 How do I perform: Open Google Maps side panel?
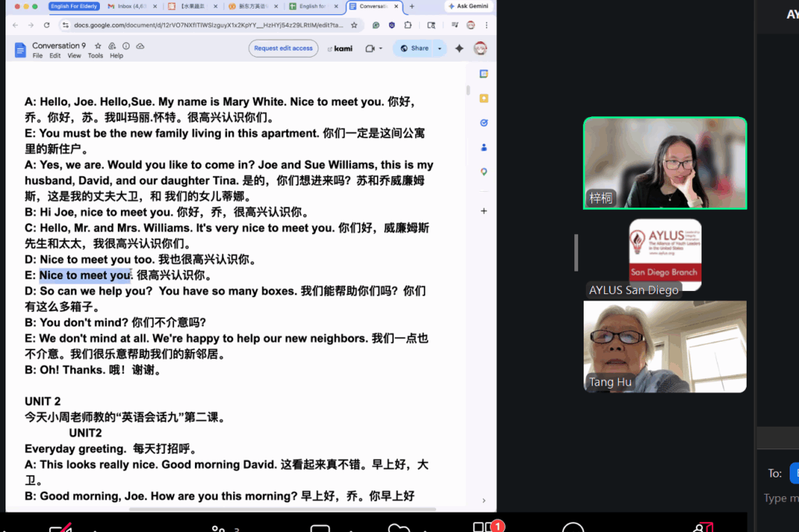click(x=484, y=172)
